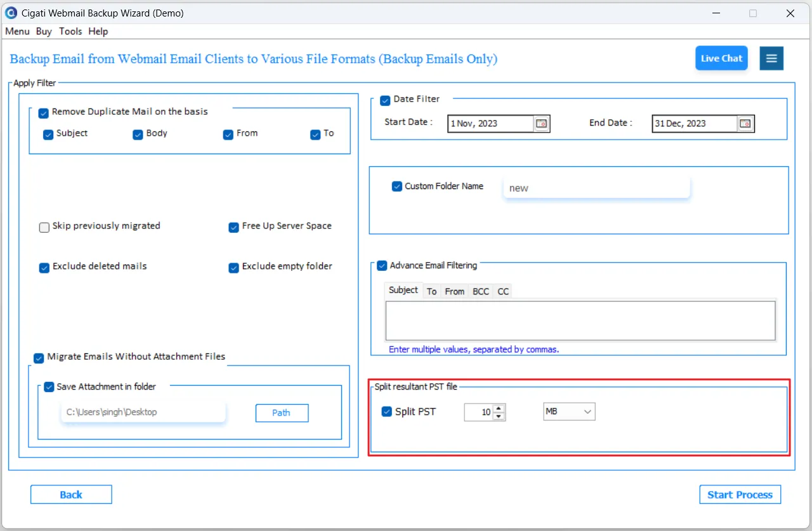Click the attachment folder path field
Screen dimensions: 812x531
click(143, 412)
